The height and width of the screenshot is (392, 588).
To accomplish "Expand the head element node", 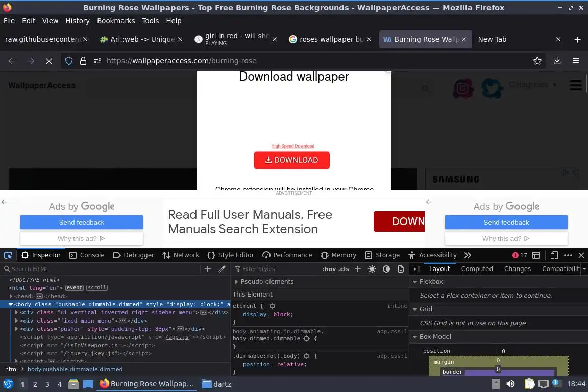I will click(x=11, y=297).
